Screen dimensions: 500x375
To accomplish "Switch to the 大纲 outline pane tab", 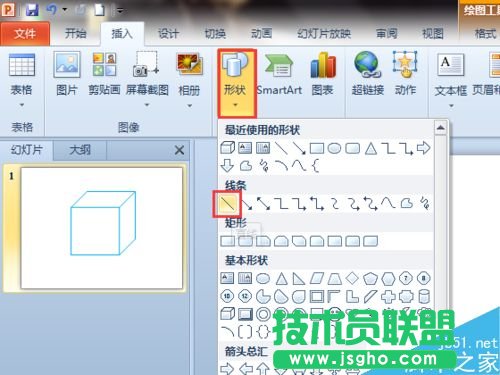I will pos(80,150).
